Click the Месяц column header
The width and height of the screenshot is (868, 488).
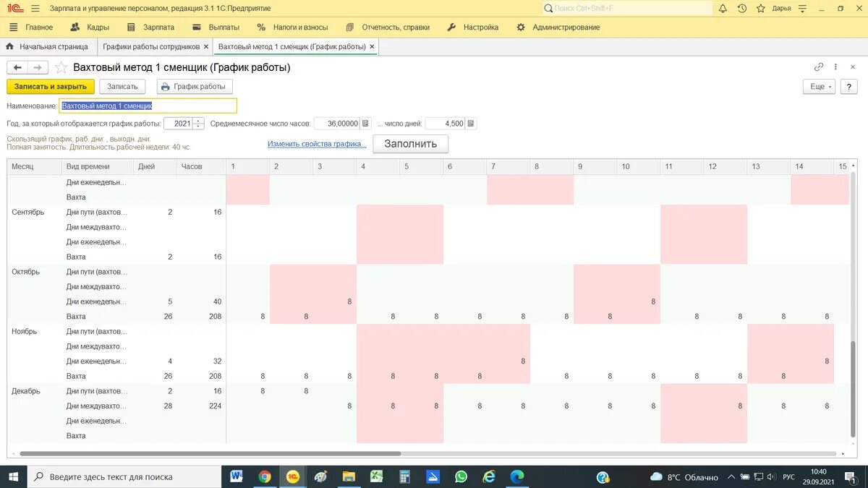tap(35, 166)
